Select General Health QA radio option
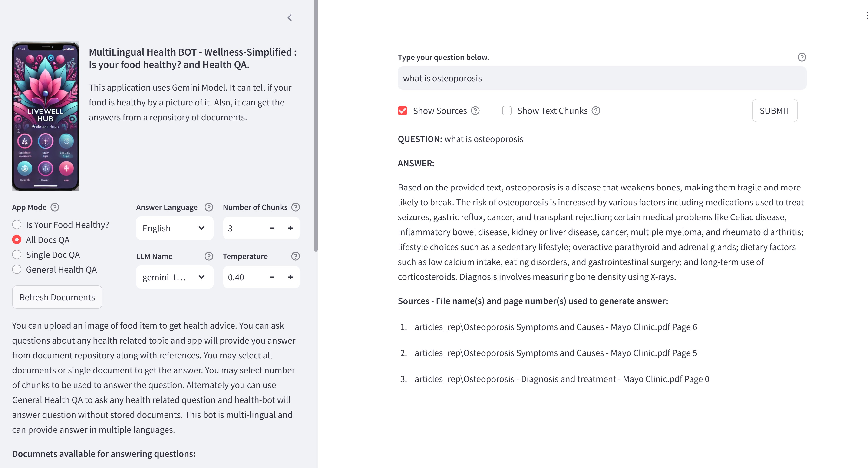This screenshot has width=868, height=468. click(x=17, y=269)
